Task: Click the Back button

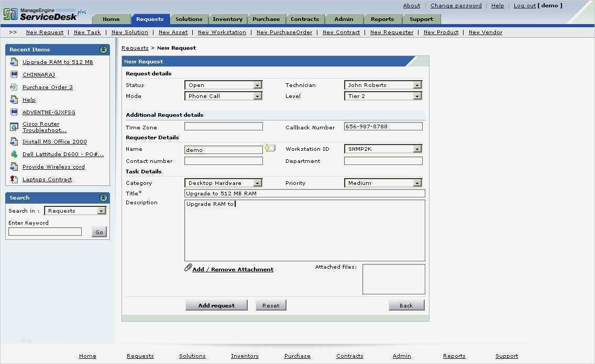Action: coord(406,305)
